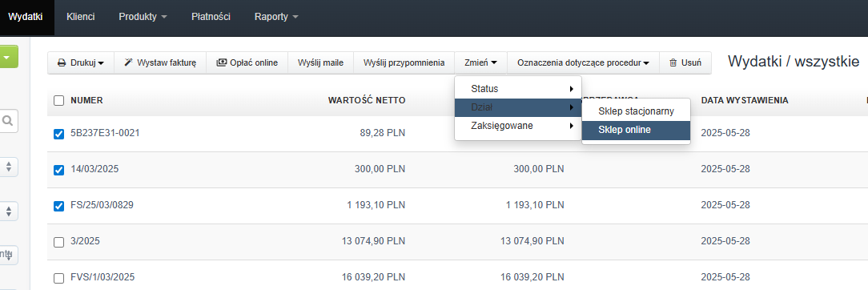
Task: Click the search magnifier icon in sidebar
Action: [8, 121]
